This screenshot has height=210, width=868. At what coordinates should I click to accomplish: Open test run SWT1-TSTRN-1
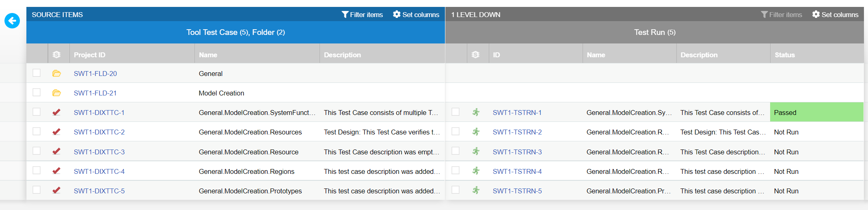coord(517,113)
